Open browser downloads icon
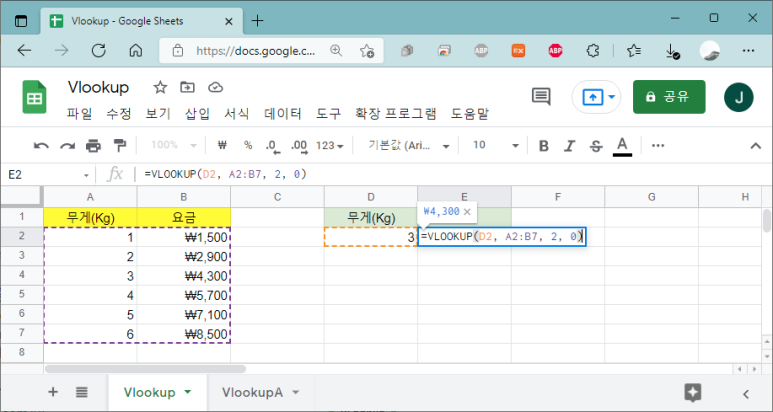The width and height of the screenshot is (773, 412). coord(672,51)
